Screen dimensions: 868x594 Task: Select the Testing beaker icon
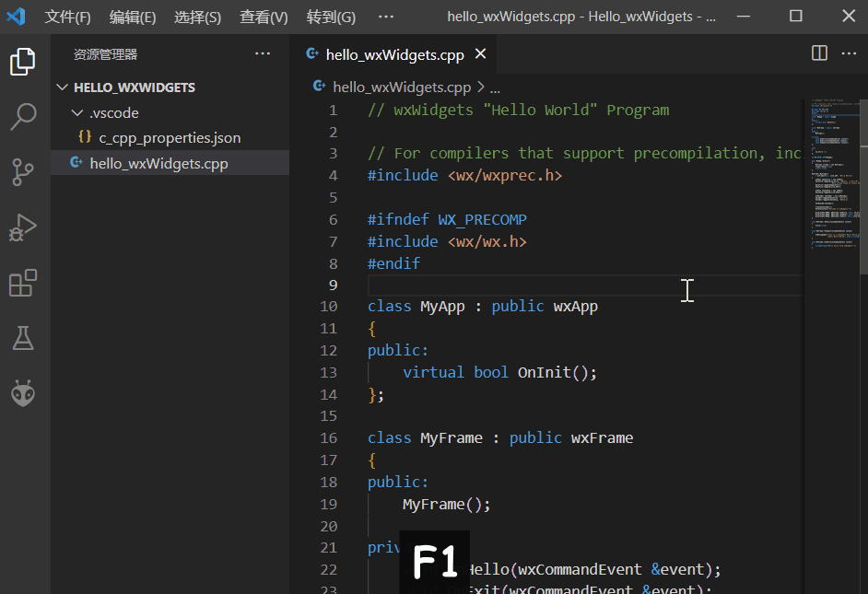point(22,338)
